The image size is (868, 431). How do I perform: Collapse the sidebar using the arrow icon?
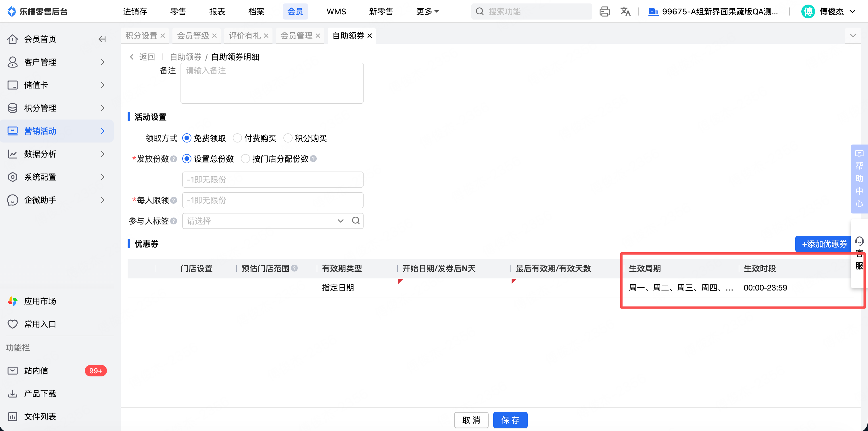point(102,39)
